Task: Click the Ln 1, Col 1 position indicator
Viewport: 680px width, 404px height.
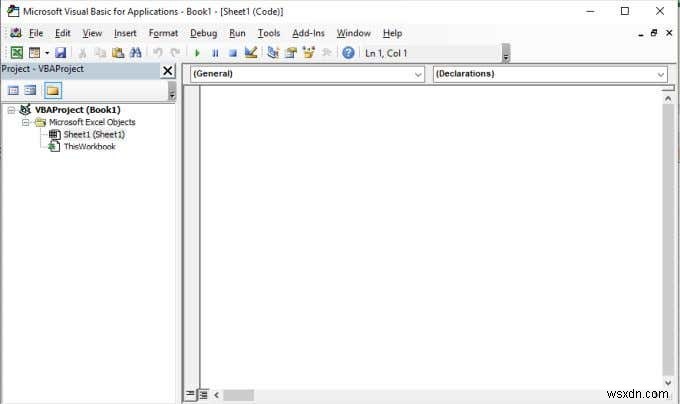Action: 386,53
